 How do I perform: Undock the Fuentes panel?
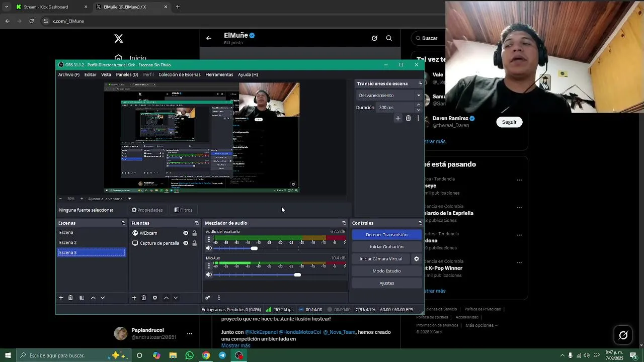tap(197, 223)
